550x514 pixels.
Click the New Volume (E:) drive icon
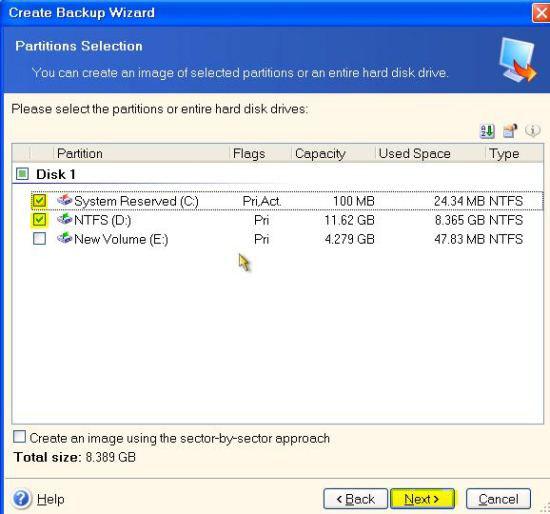coord(65,239)
